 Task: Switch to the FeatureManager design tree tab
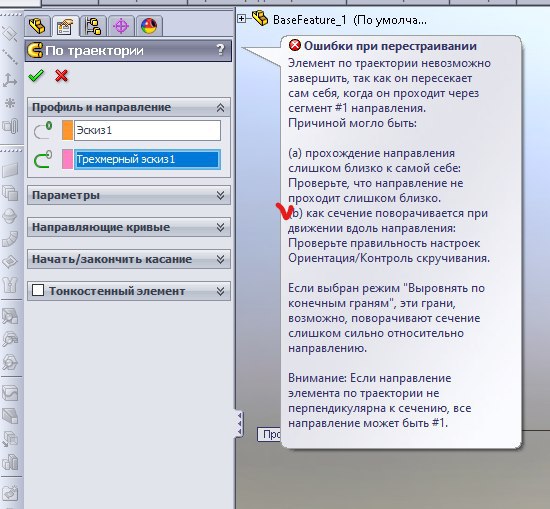[38, 26]
